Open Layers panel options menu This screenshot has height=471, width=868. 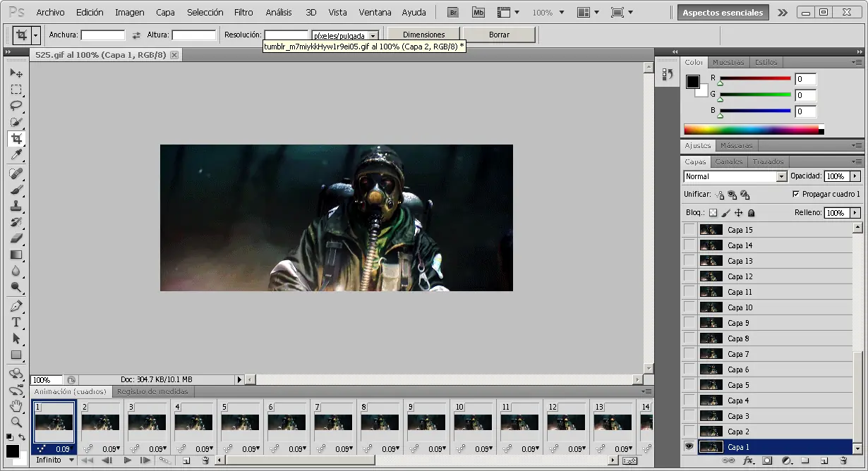(857, 161)
